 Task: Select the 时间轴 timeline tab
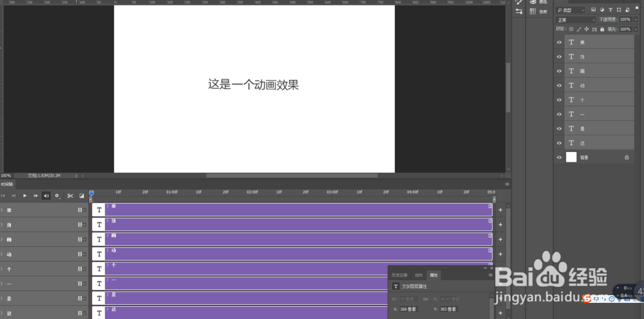tap(7, 184)
